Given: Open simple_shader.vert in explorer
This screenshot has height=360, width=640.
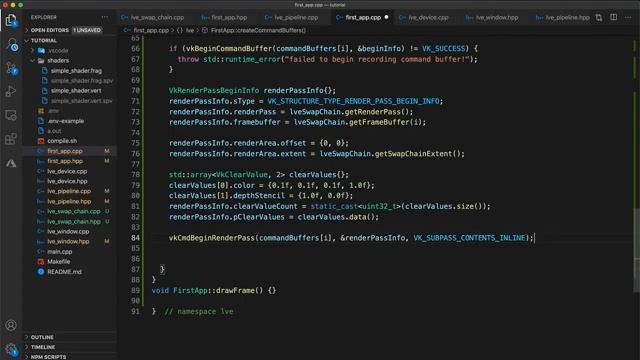Looking at the screenshot, I should pos(76,91).
